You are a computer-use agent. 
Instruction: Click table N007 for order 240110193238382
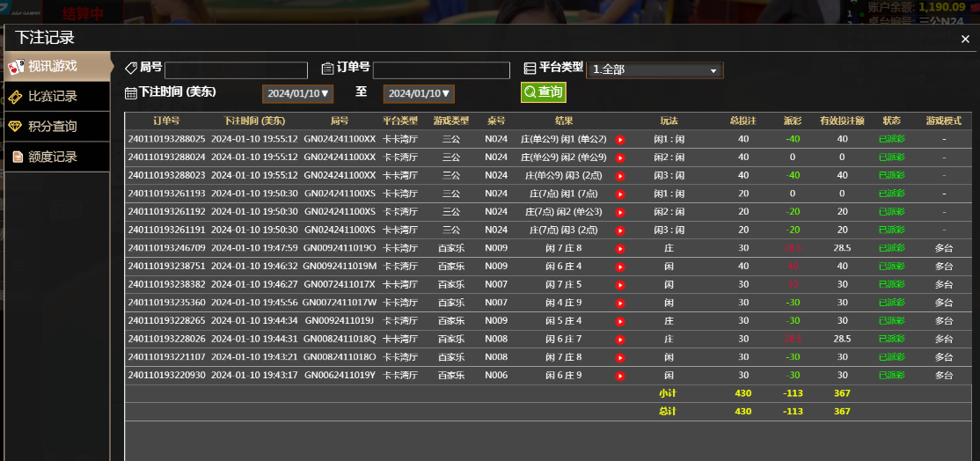click(496, 285)
